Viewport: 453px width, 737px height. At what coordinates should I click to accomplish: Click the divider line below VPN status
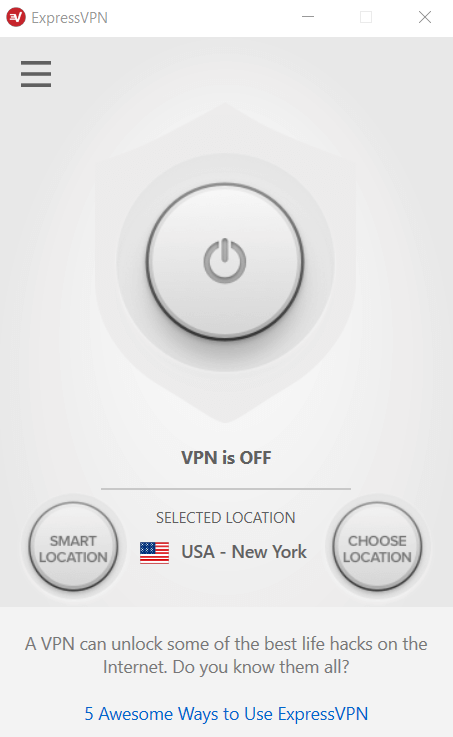click(226, 489)
